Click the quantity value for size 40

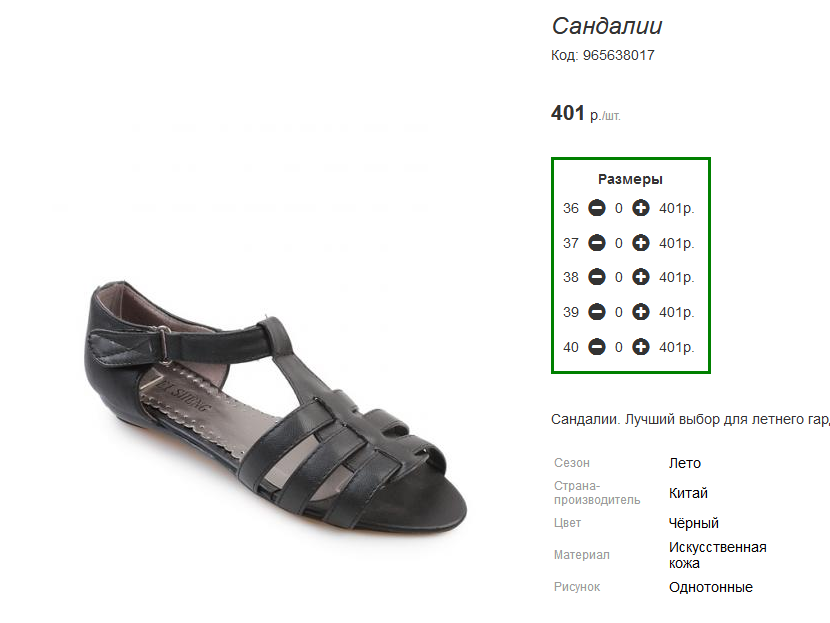618,348
